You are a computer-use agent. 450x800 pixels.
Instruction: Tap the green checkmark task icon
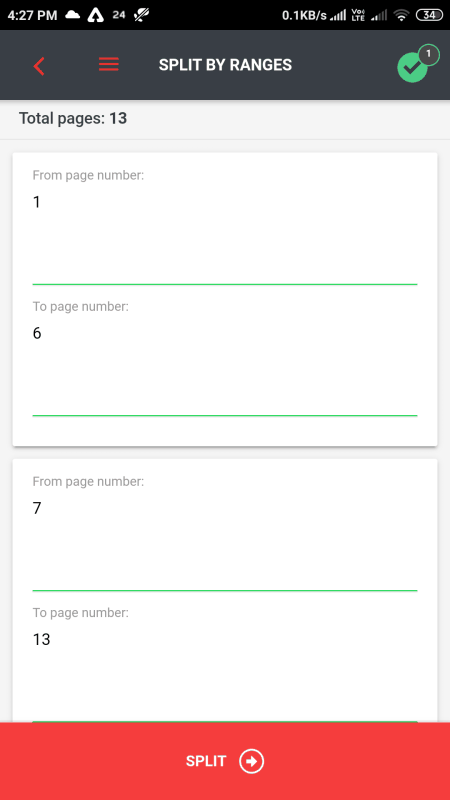[412, 68]
